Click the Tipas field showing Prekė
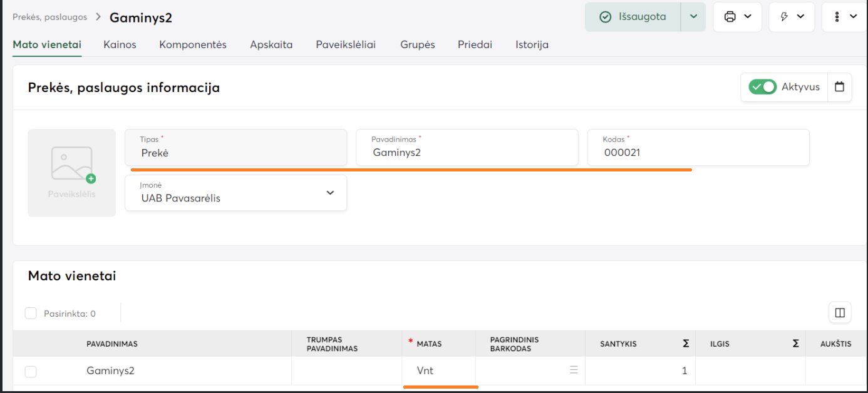Screen dimensions: 868x393 pyautogui.click(x=235, y=148)
